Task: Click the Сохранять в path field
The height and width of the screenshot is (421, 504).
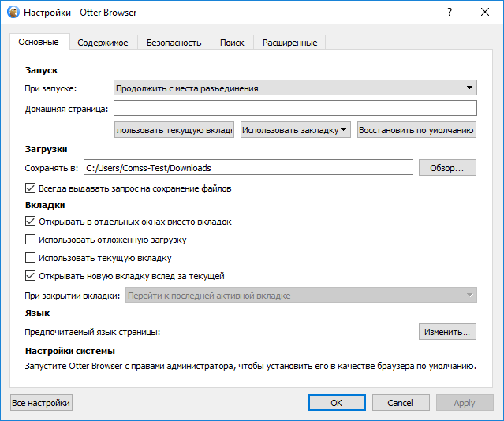Action: [x=248, y=168]
